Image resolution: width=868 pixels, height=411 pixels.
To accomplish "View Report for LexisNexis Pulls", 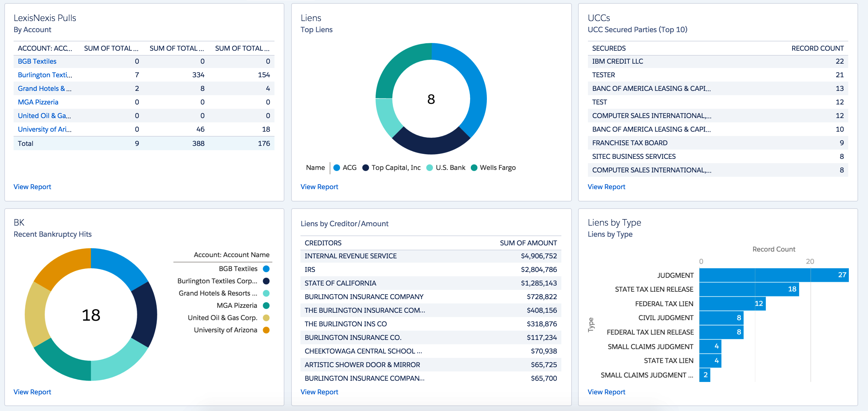I will 32,187.
